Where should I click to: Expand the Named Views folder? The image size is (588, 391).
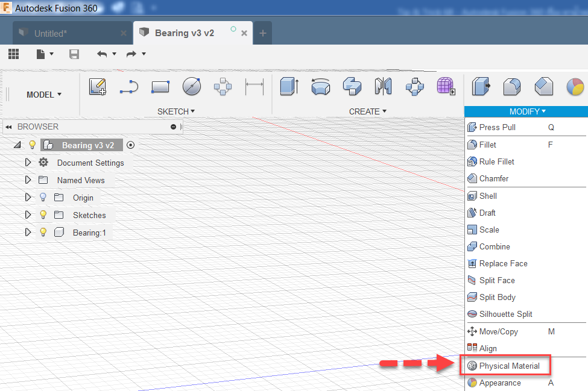[x=27, y=180]
